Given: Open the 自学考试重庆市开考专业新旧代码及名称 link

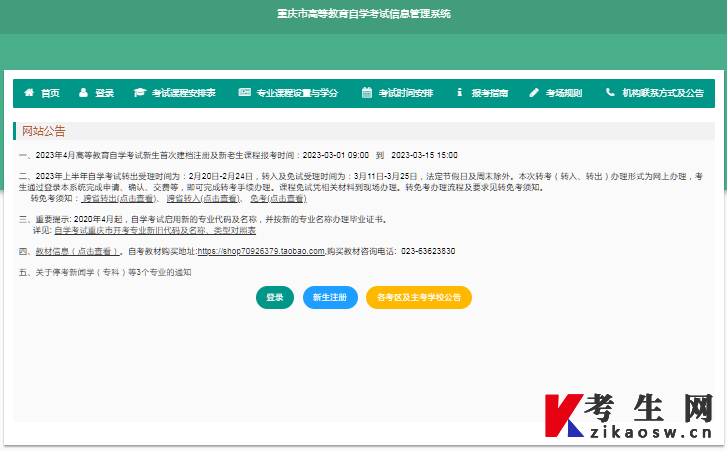Looking at the screenshot, I should point(155,230).
